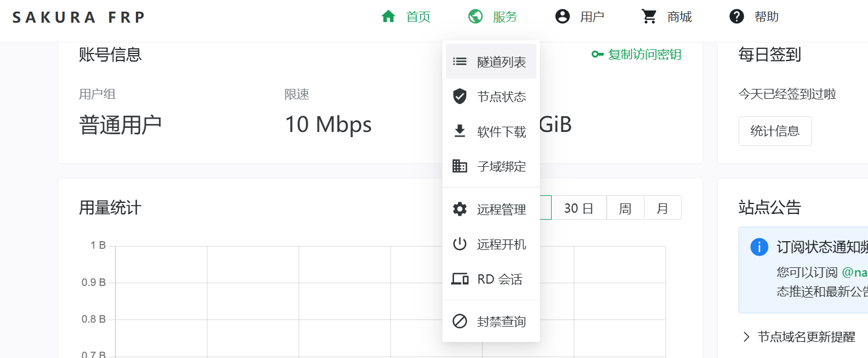Switch usage chart to 周 view

(x=625, y=208)
